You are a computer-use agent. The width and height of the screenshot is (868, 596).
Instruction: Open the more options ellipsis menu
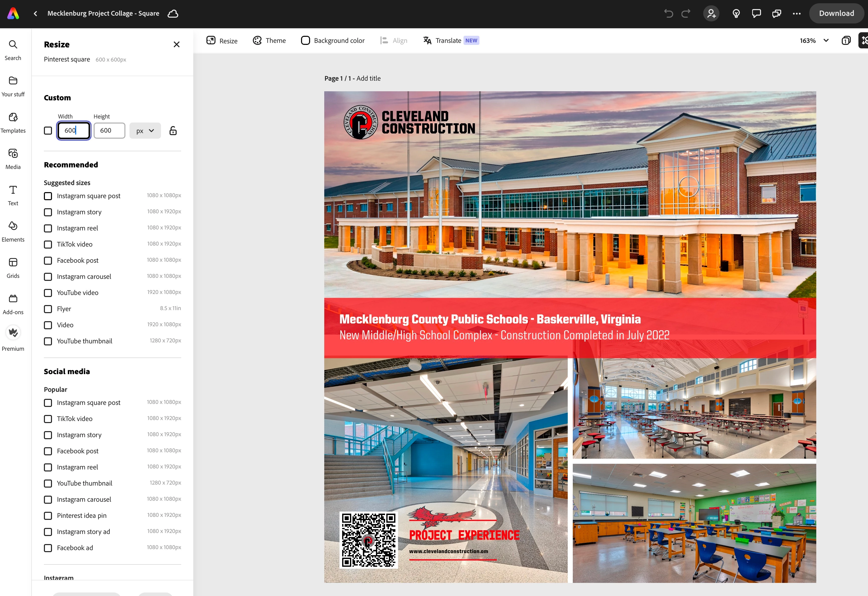point(797,13)
